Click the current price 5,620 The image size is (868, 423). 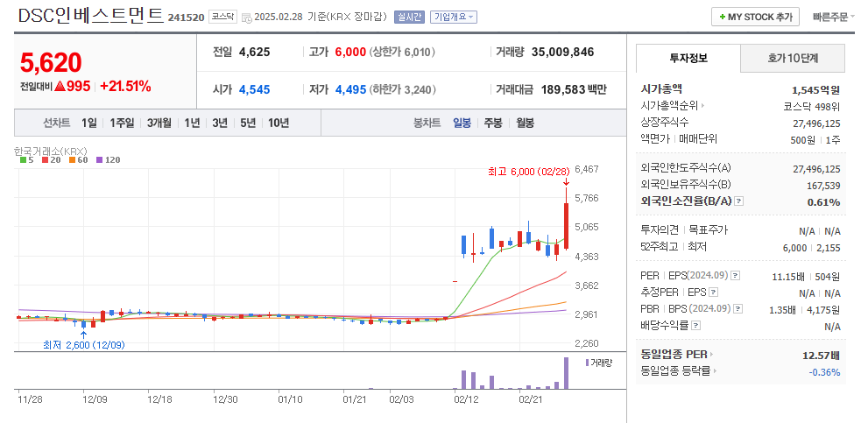(x=51, y=62)
